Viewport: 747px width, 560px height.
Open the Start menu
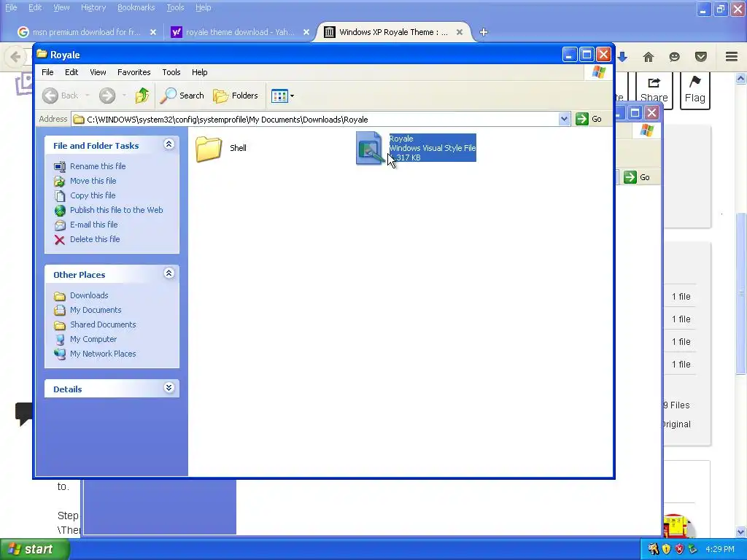point(34,549)
